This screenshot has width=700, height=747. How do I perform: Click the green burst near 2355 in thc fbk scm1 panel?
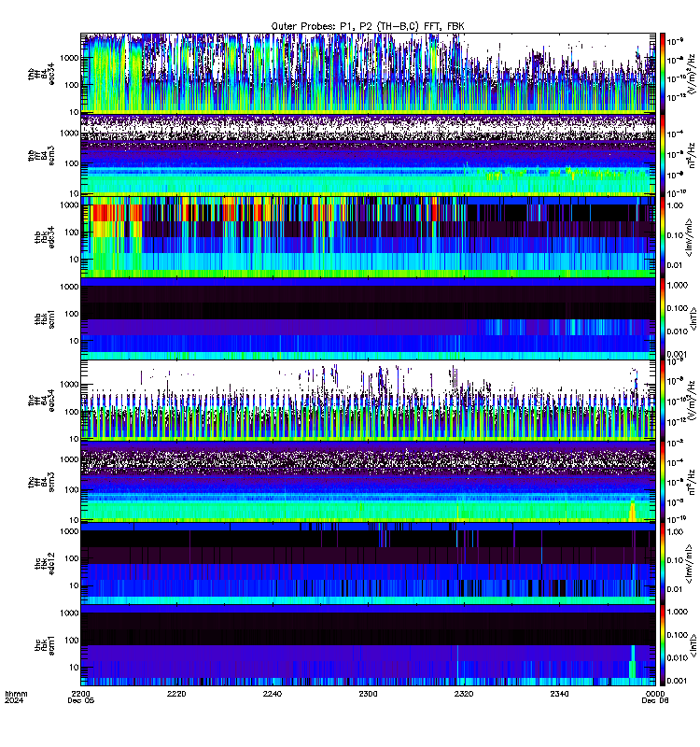[633, 662]
